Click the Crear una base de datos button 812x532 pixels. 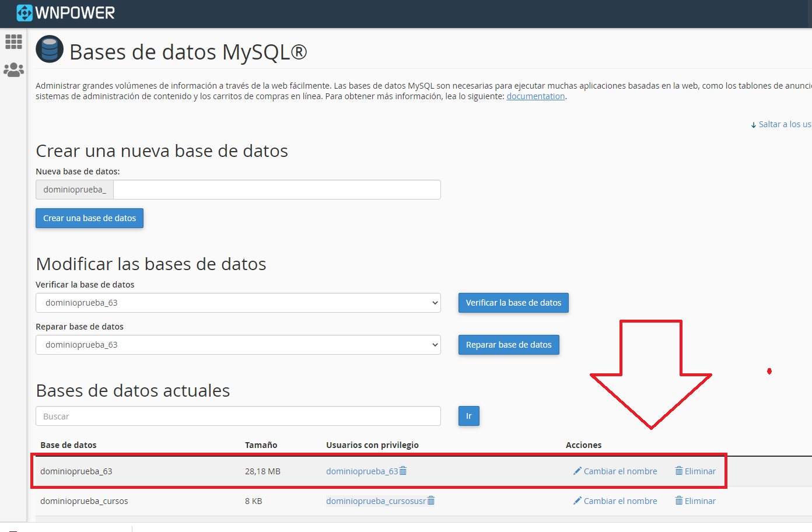tap(89, 218)
